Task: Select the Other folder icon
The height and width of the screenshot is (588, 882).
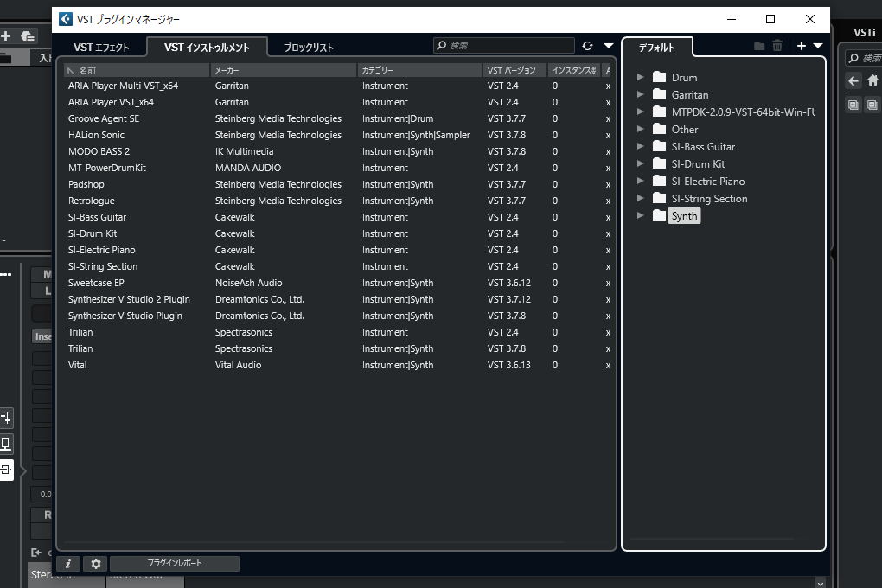Action: (x=659, y=129)
